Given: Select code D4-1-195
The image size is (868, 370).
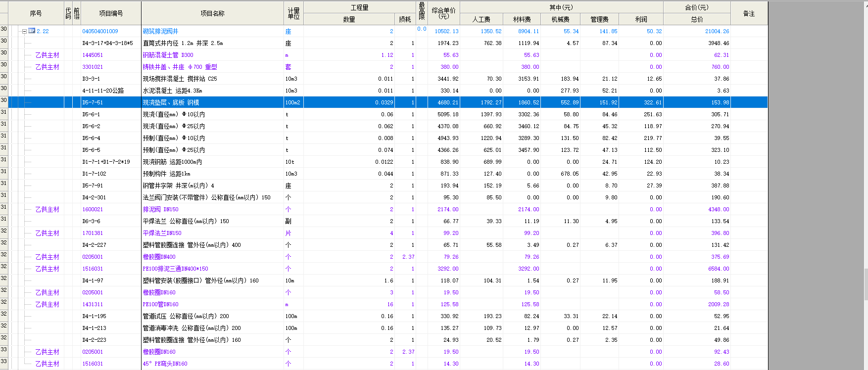Looking at the screenshot, I should [x=94, y=316].
